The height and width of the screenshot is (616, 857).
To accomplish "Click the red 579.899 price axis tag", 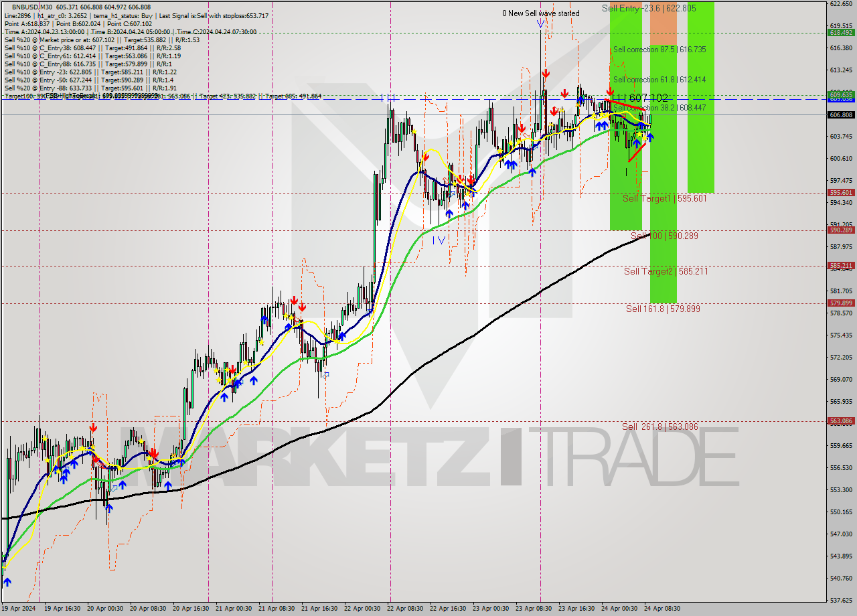I will [x=841, y=303].
